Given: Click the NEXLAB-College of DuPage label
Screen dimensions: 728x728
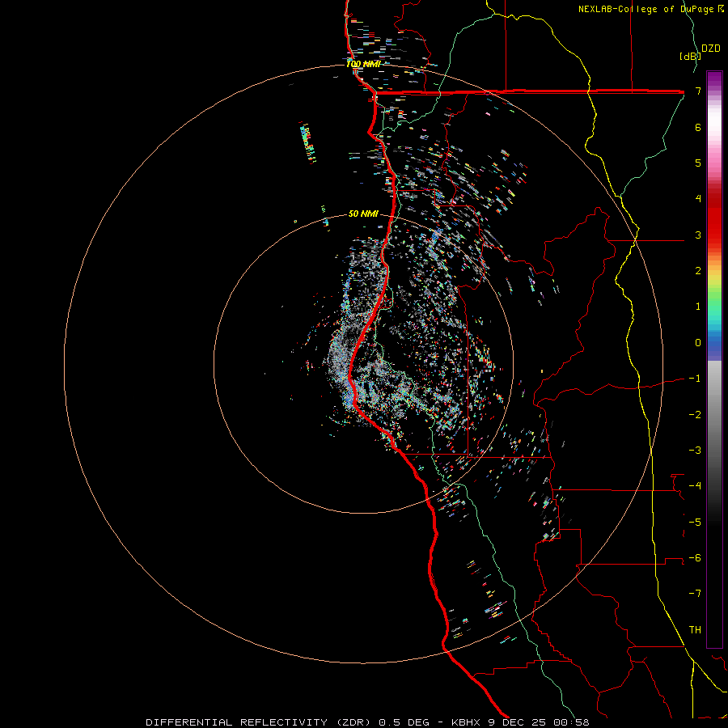Looking at the screenshot, I should 645,9.
